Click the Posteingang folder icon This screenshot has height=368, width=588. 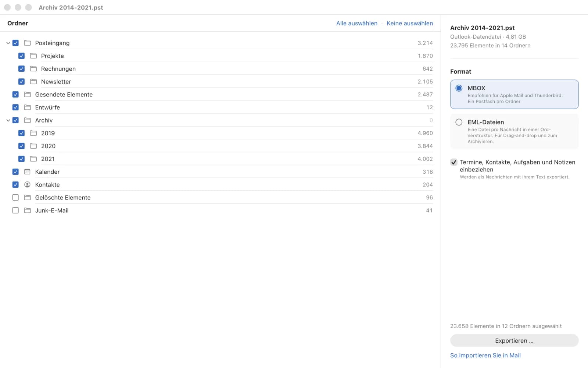point(27,43)
